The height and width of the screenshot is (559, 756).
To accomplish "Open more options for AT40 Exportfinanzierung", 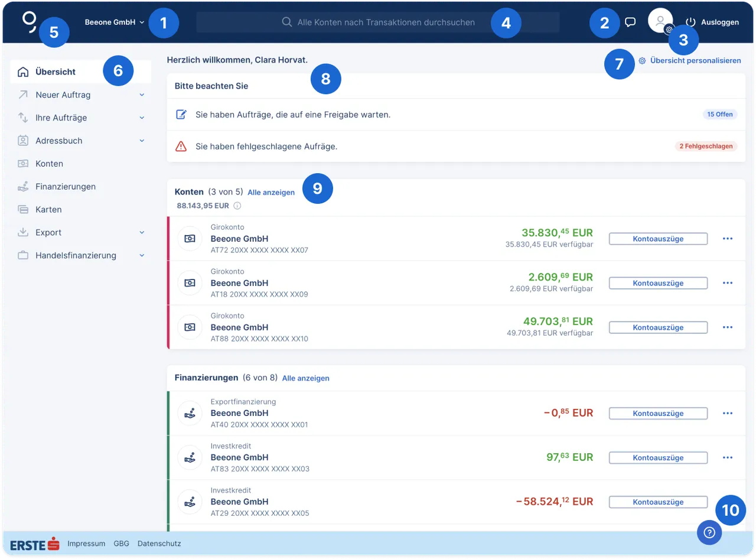I will (728, 413).
